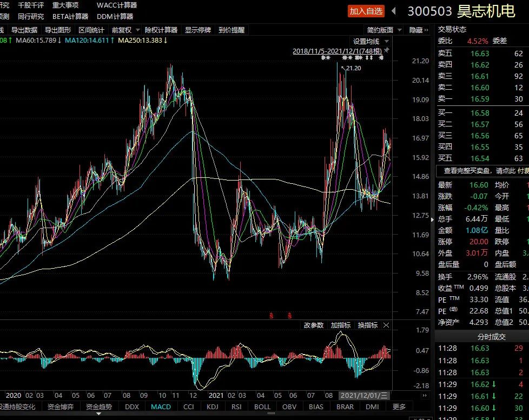Open the OBV indicator tab
This screenshot has height=420, width=529.
point(289,407)
